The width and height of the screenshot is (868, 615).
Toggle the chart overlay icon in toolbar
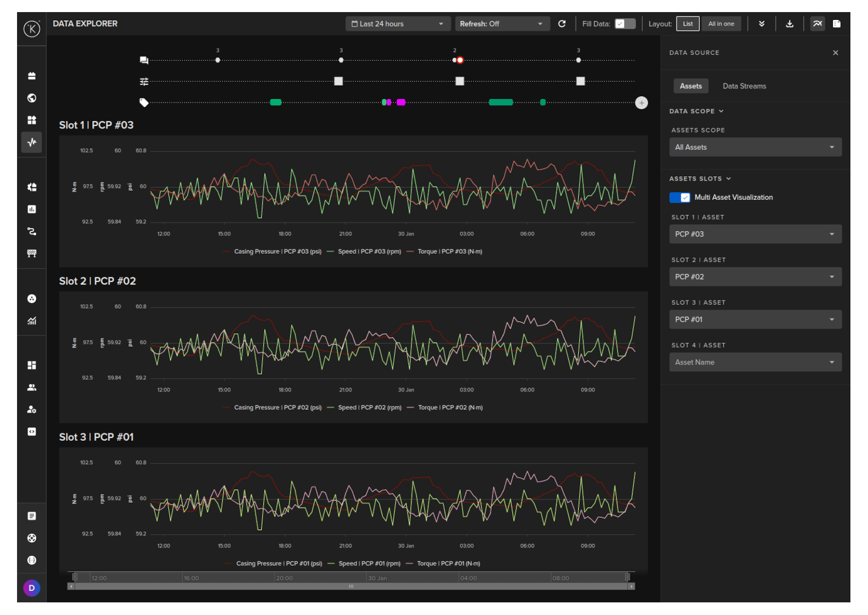click(817, 24)
